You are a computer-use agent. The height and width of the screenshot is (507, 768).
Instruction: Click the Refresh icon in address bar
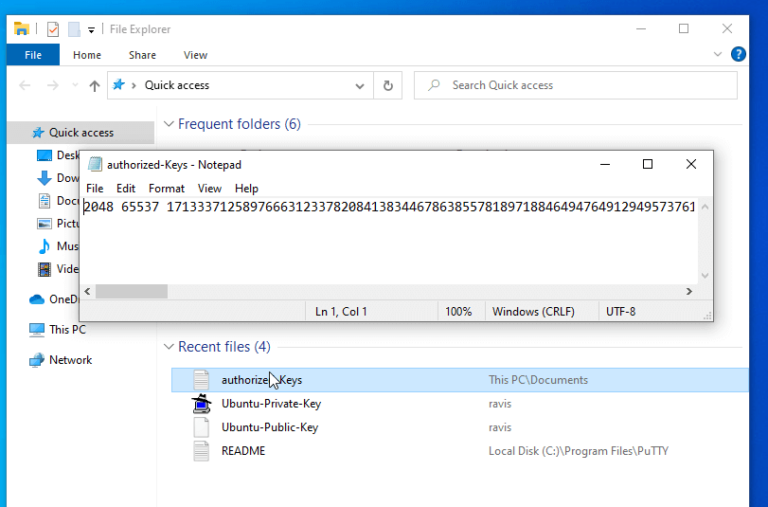coord(388,86)
